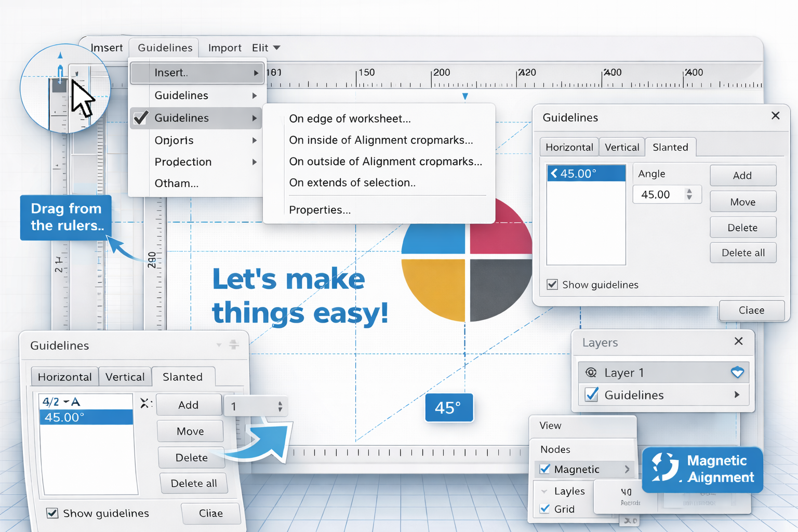Toggle Layer 1 visibility with the eye icon
Screen dimensions: 798x532
(x=591, y=372)
